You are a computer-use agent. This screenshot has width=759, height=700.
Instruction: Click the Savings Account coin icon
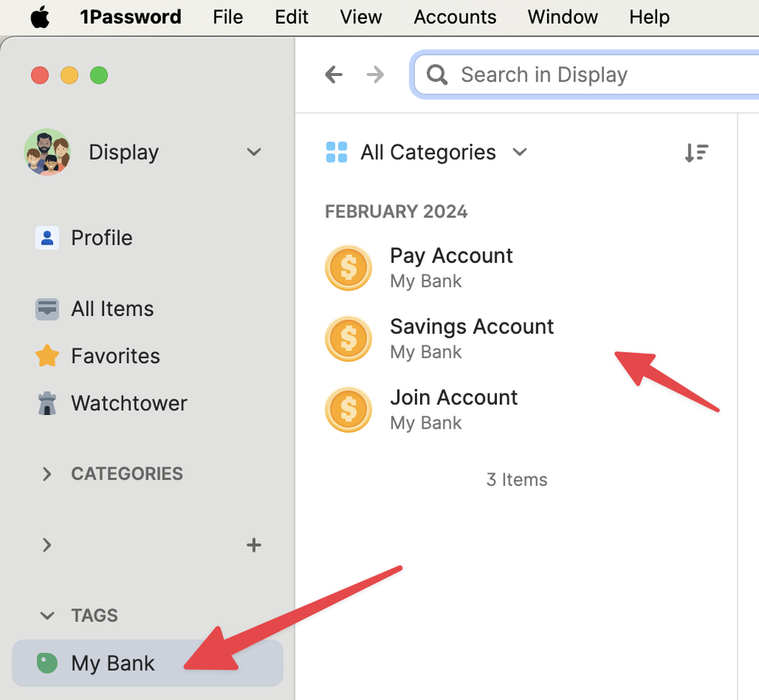(x=349, y=339)
